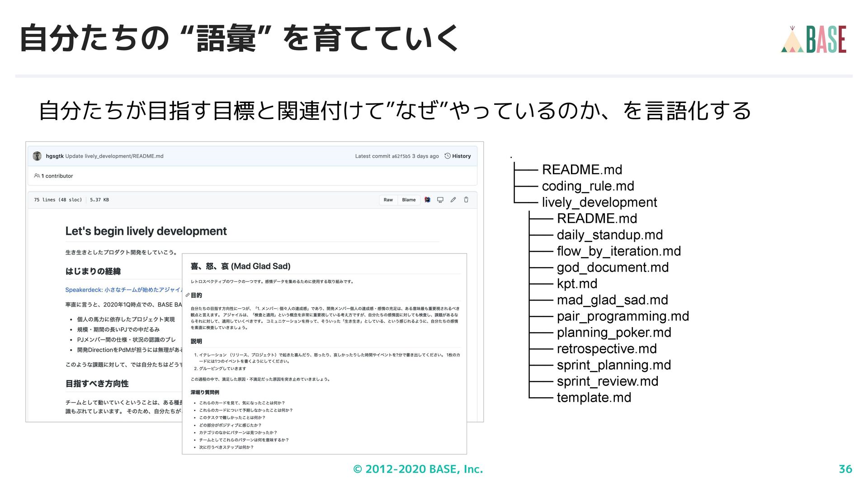
Task: Select top-level README.md in the tree
Action: click(x=582, y=170)
